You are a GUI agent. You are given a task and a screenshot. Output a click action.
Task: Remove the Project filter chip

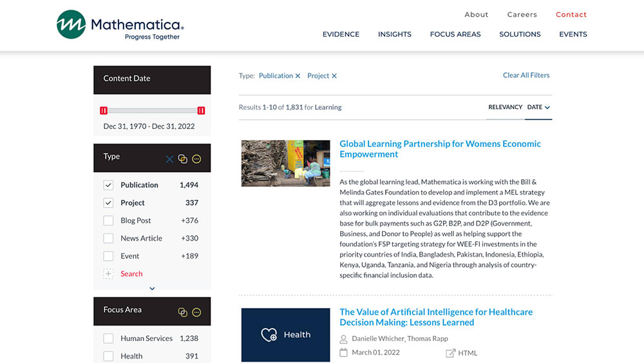pos(334,76)
